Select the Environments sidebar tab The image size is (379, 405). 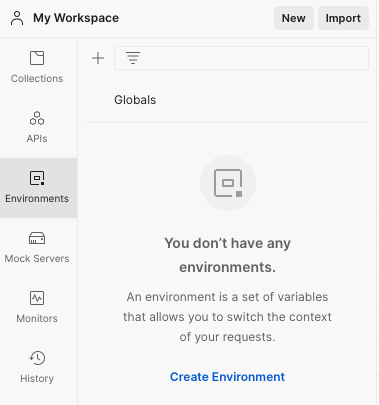37,188
